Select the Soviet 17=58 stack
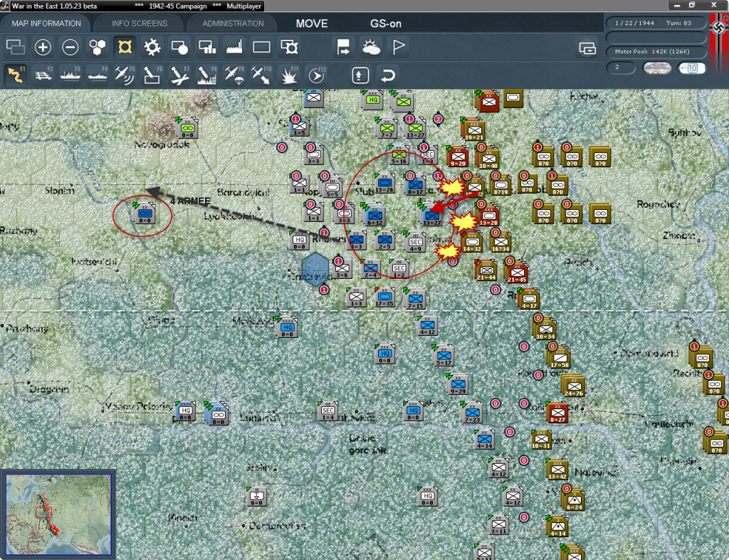Viewport: 729px width, 560px height. 560,359
